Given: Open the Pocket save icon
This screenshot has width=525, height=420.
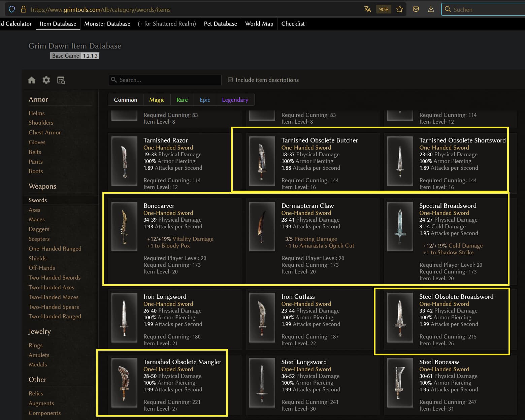Looking at the screenshot, I should tap(416, 9).
